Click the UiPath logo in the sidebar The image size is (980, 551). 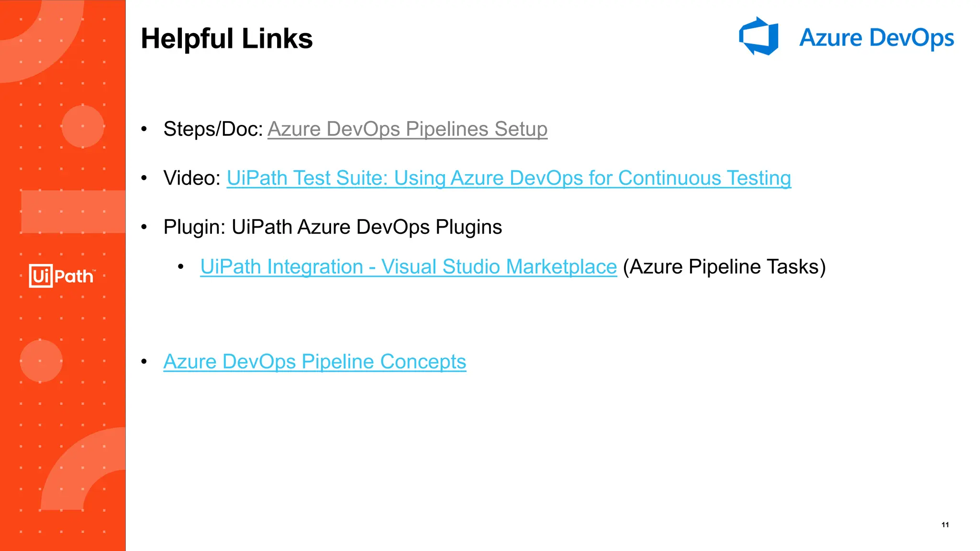point(62,276)
